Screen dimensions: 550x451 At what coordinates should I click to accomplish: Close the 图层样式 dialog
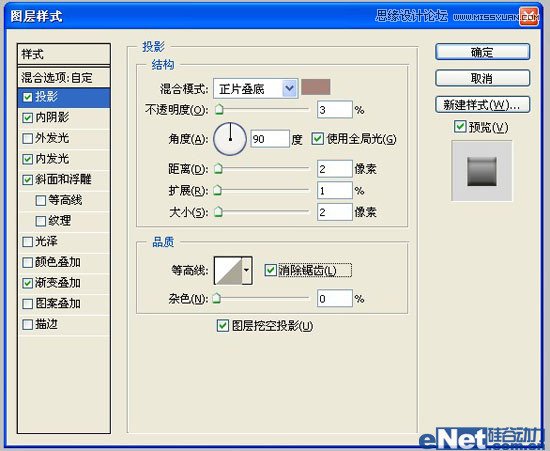pyautogui.click(x=529, y=16)
